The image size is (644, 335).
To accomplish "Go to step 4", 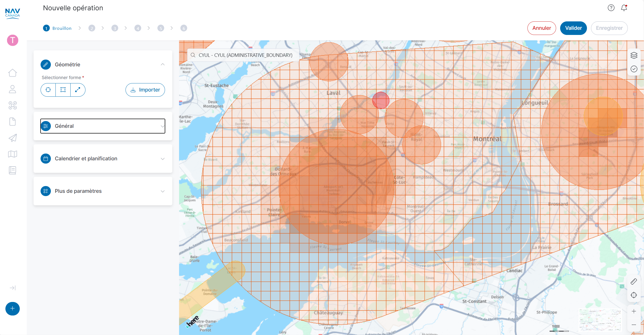I will pos(138,28).
